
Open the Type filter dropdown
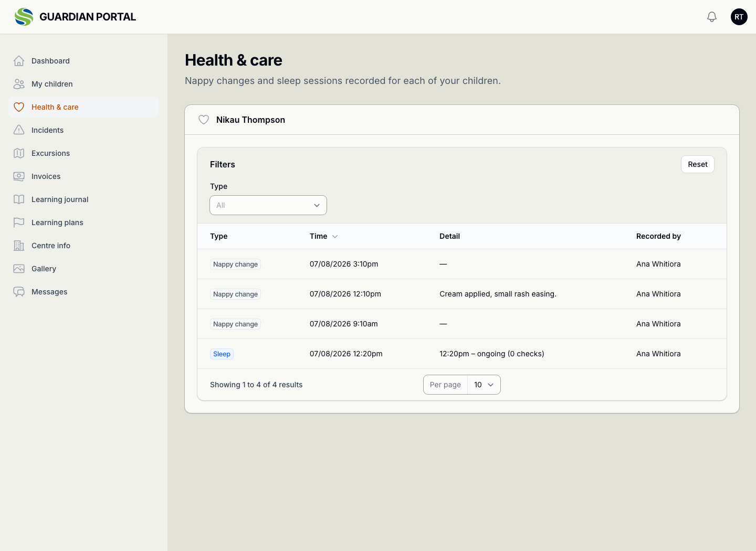tap(268, 205)
